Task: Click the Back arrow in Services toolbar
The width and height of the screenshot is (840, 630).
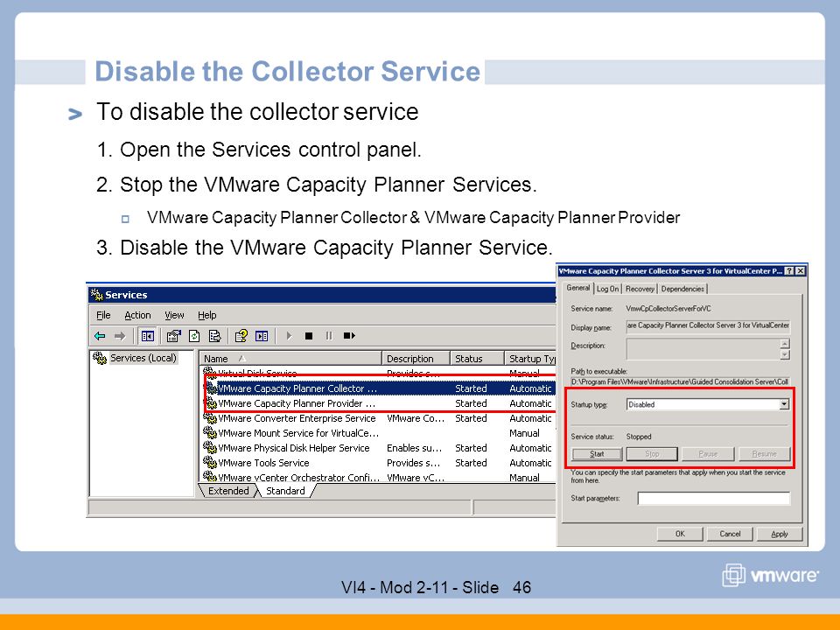Action: click(100, 336)
